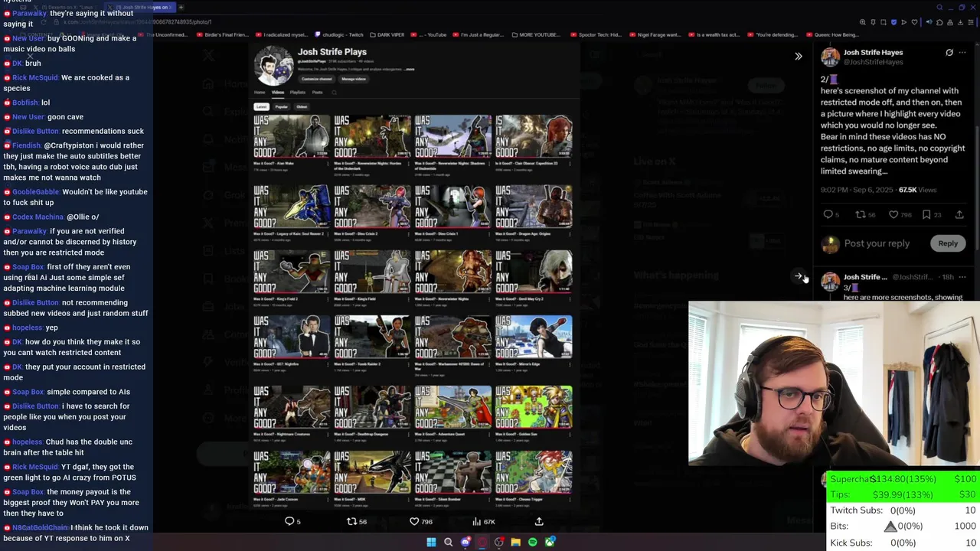Click the Reply button

click(x=948, y=243)
